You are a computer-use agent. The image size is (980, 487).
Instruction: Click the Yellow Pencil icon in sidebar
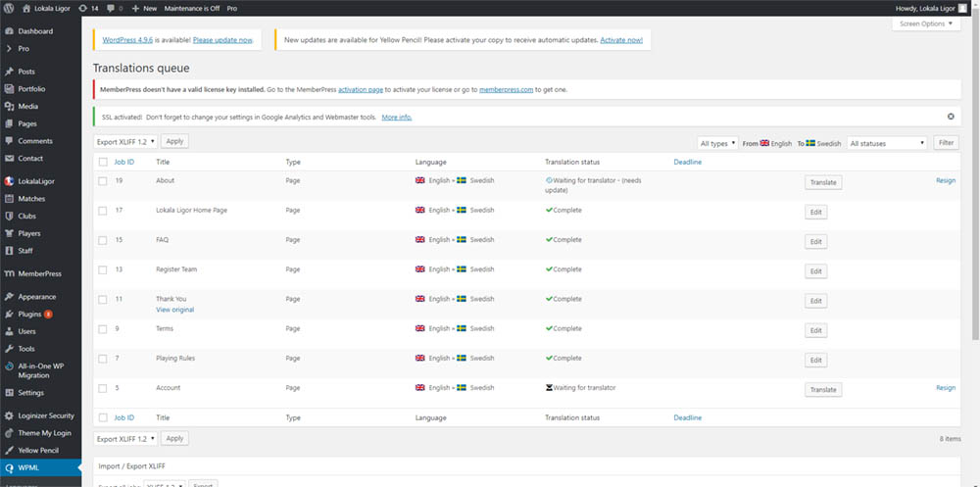[9, 450]
